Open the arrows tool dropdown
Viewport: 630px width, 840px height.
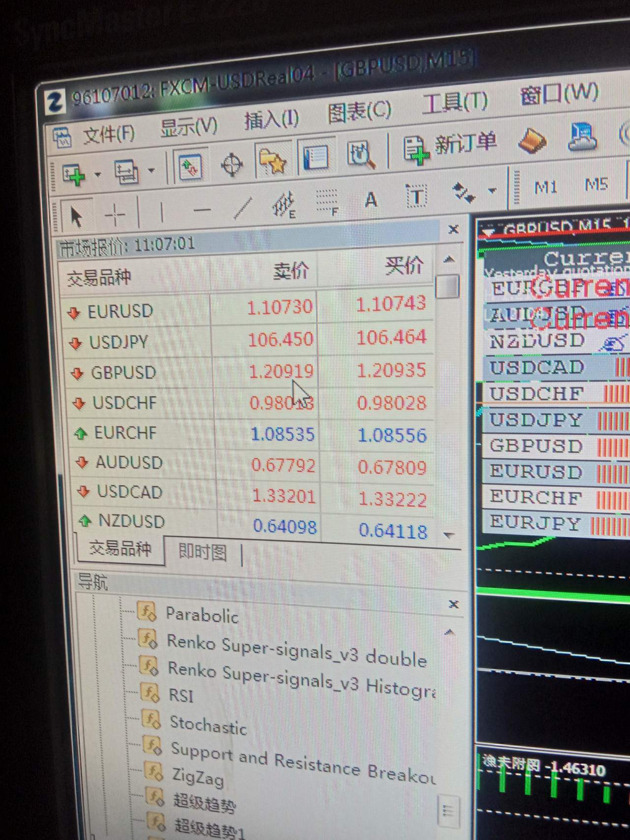[492, 190]
